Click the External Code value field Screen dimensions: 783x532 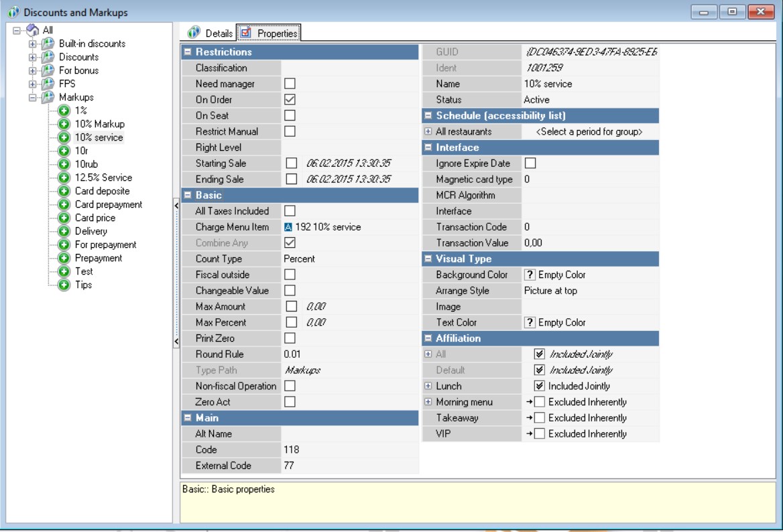(x=349, y=466)
